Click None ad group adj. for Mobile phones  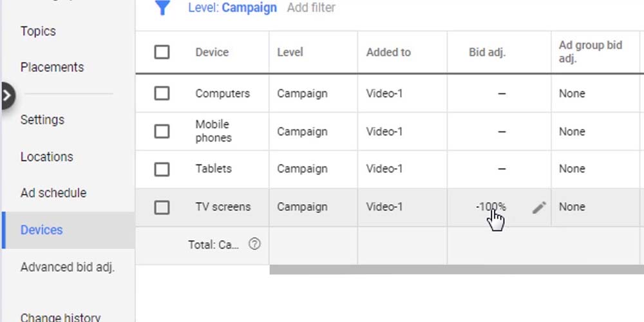[x=572, y=131]
